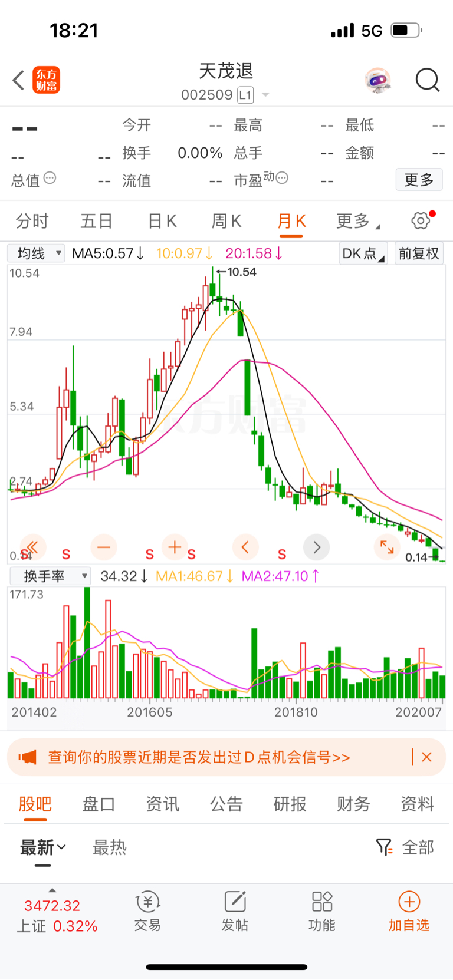The image size is (453, 980).
Task: Tap the 全部 filter label
Action: pyautogui.click(x=418, y=847)
